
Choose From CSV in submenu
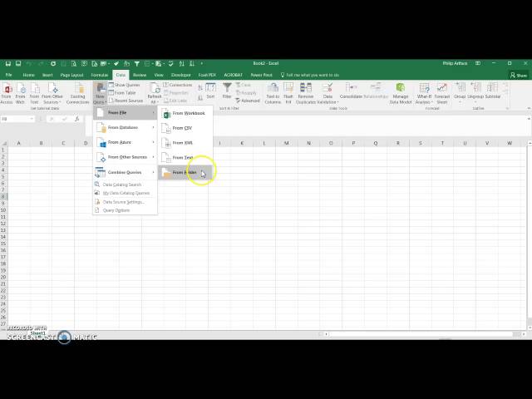point(185,128)
